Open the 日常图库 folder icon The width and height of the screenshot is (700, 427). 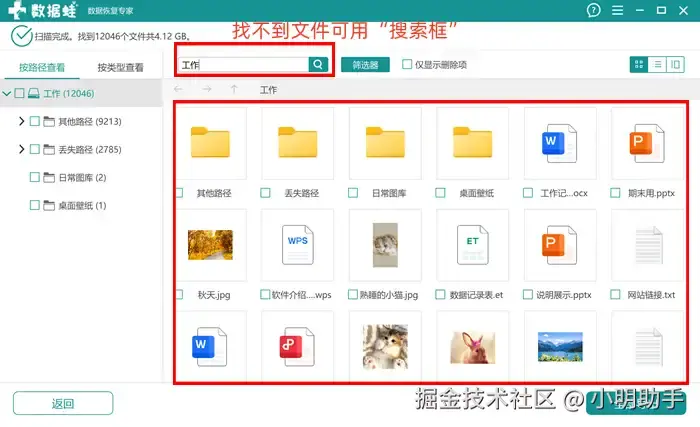point(385,142)
